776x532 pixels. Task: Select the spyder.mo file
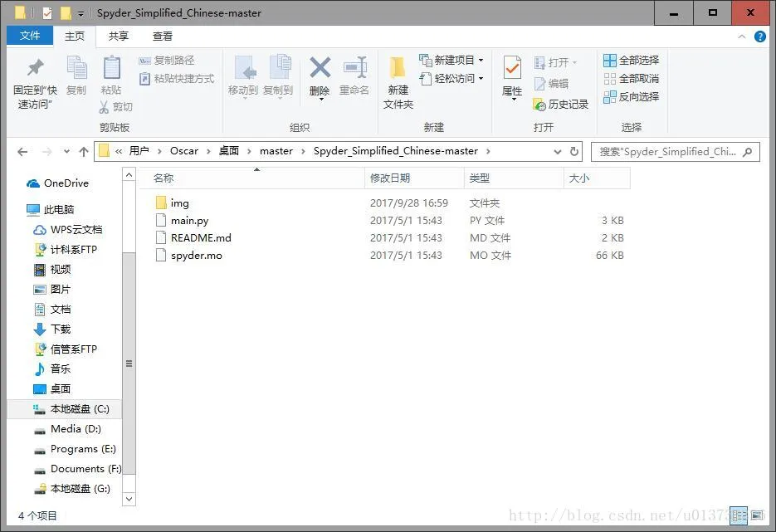coord(197,256)
